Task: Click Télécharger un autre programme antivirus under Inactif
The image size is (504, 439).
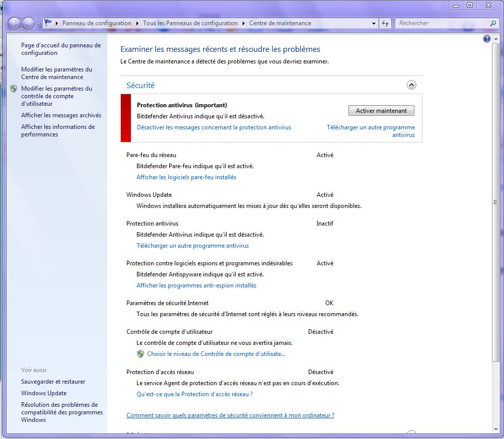Action: click(x=192, y=246)
